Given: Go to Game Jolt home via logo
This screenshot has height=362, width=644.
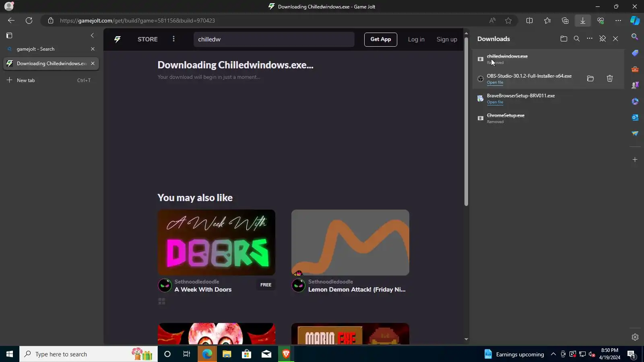Looking at the screenshot, I should click(118, 39).
